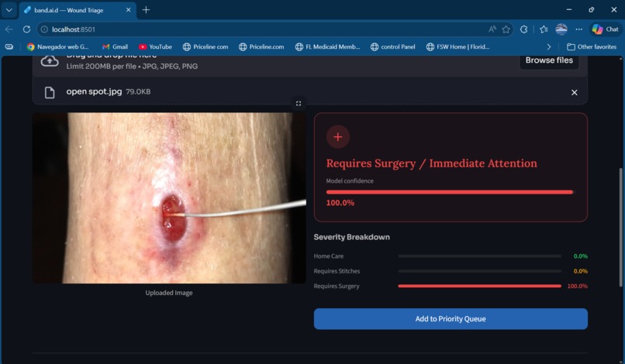Click the open spot.jpg file name

coord(94,91)
